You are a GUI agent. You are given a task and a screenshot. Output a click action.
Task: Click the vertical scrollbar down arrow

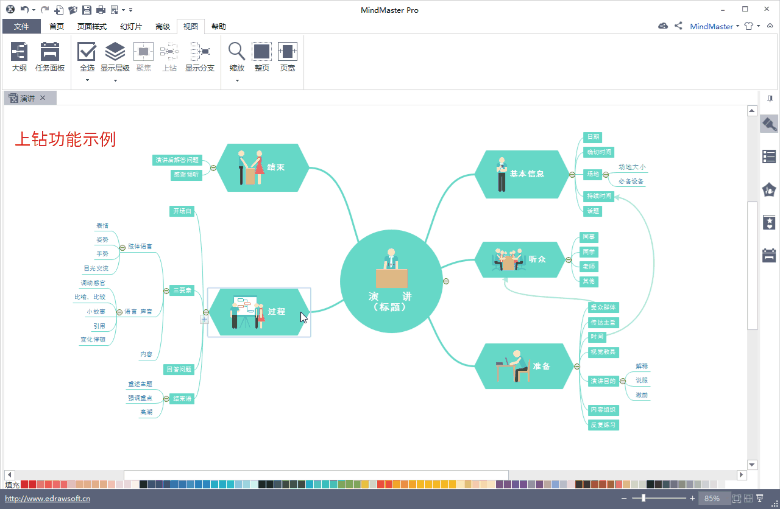[752, 464]
